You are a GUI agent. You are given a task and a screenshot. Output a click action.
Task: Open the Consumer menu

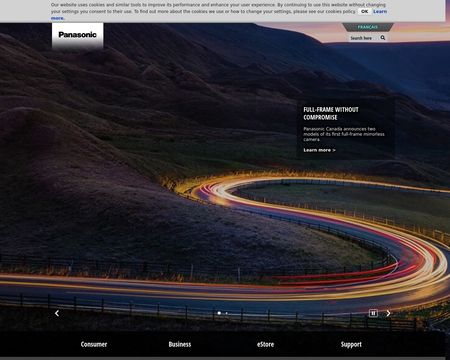pyautogui.click(x=94, y=344)
